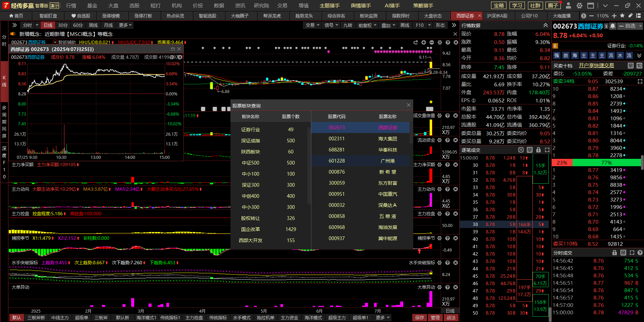The width and height of the screenshot is (644, 322).
Task: Click the pencil edit icon near zoom
Action: click(x=630, y=15)
